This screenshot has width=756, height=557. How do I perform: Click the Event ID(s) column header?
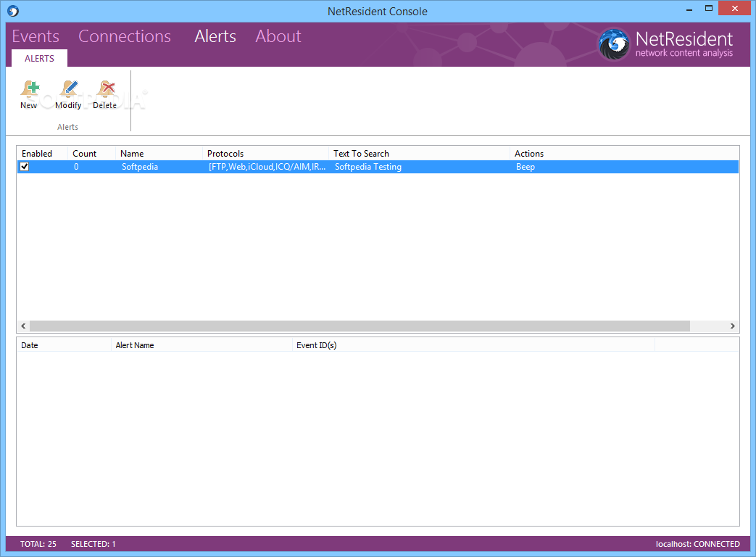pyautogui.click(x=473, y=345)
